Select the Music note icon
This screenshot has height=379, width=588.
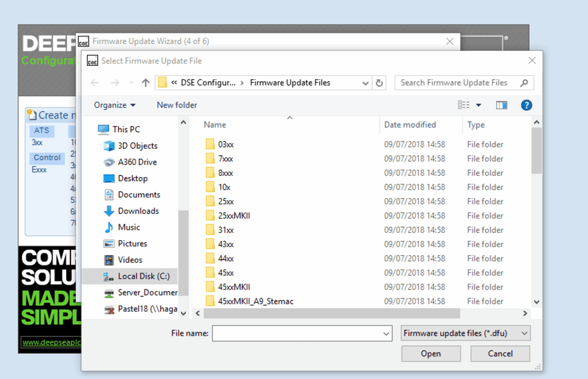[109, 227]
